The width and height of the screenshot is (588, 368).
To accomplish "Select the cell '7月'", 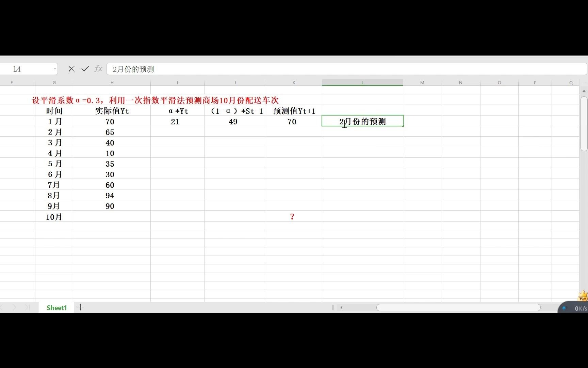I will (x=54, y=185).
